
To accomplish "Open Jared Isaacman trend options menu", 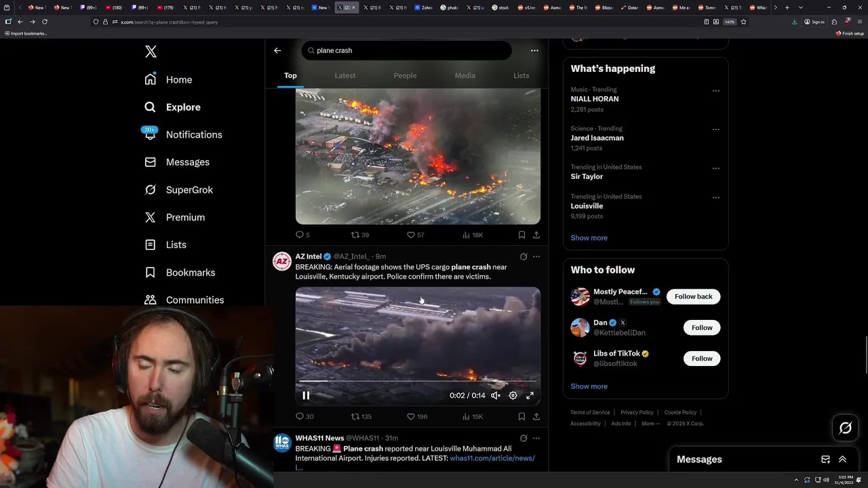I will (716, 129).
